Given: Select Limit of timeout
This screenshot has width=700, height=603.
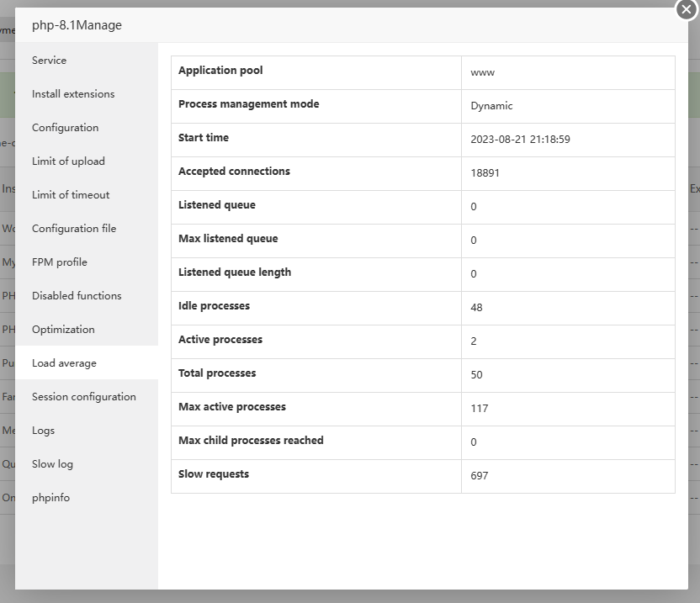Looking at the screenshot, I should pos(71,195).
